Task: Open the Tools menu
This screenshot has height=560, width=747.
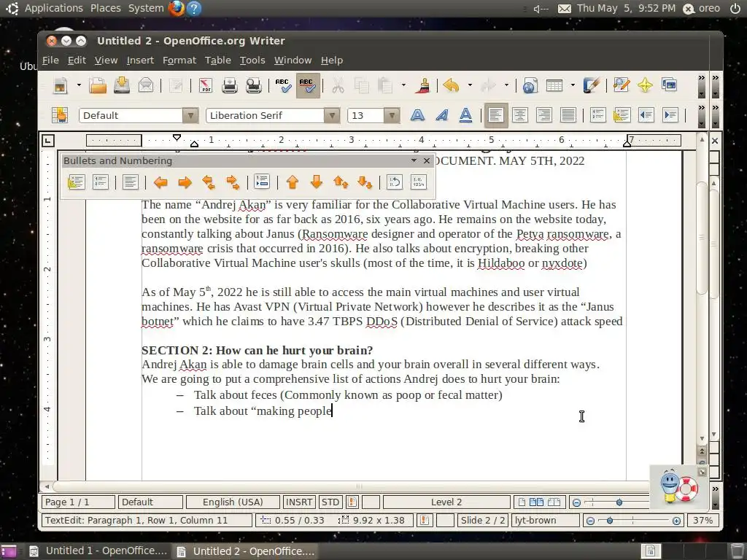Action: [x=252, y=61]
